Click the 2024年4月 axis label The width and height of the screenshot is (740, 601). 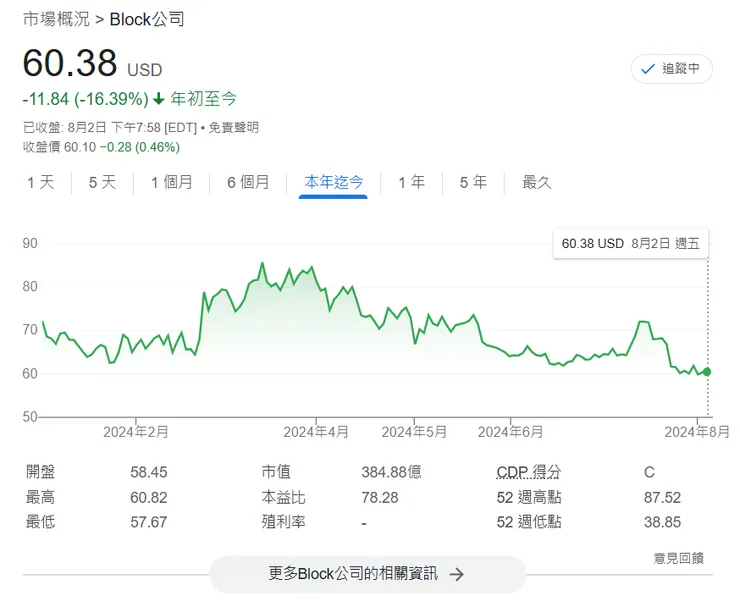pyautogui.click(x=316, y=432)
